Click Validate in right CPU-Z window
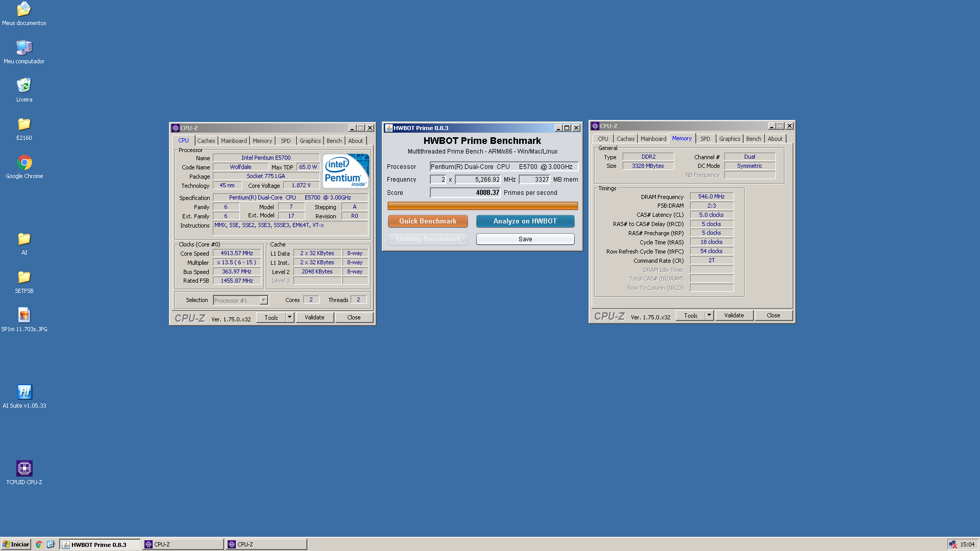The width and height of the screenshot is (980, 551). tap(734, 315)
